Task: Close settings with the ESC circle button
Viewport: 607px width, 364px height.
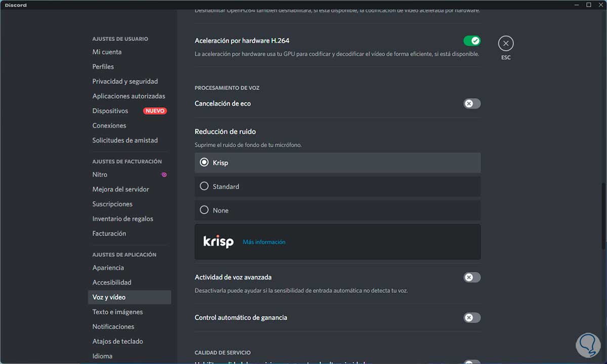Action: 505,44
